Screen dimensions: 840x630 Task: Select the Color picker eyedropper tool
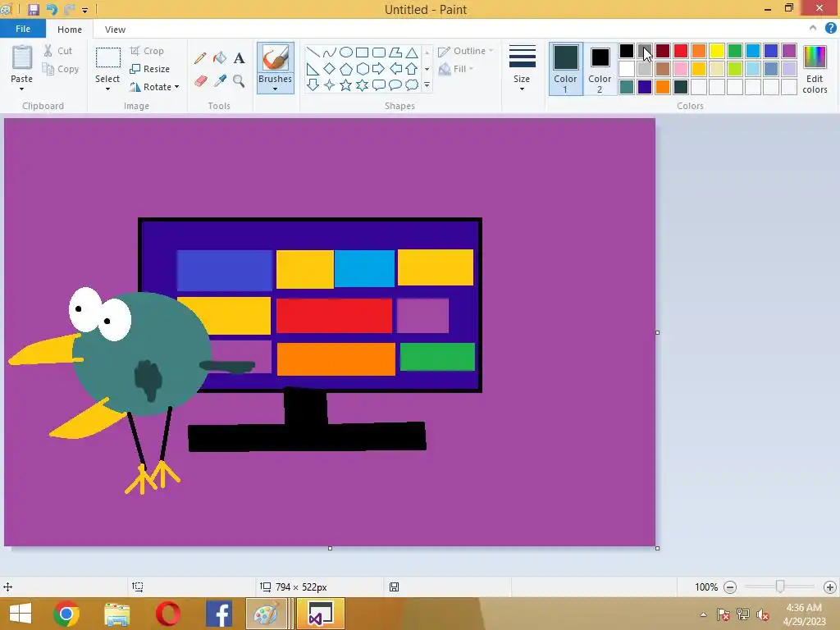tap(220, 81)
